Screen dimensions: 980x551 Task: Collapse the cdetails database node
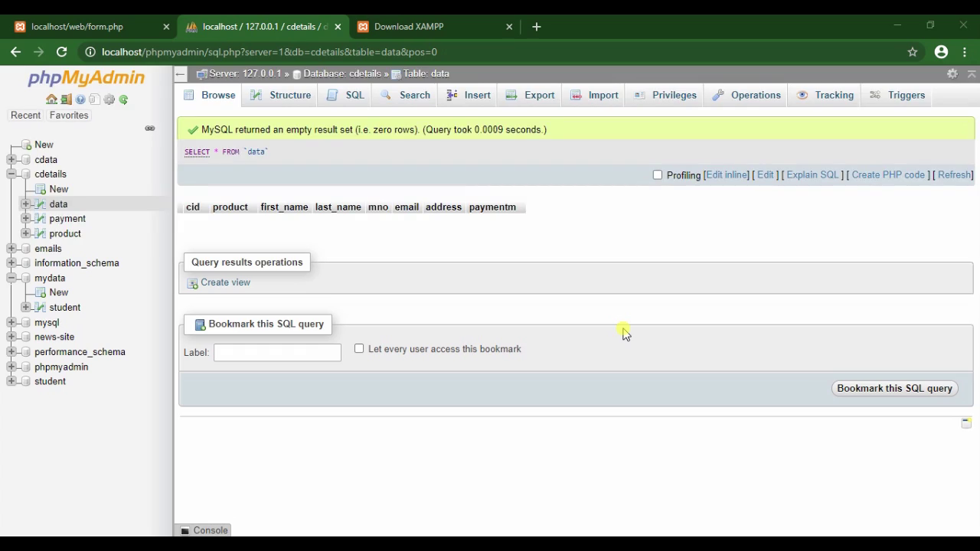click(11, 174)
